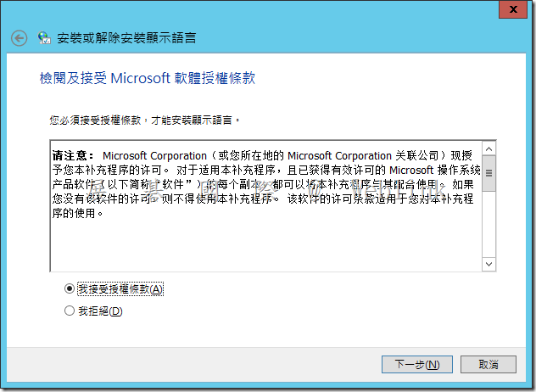
Task: Click the 您必須接受授權條款 instruction text
Action: 95,120
